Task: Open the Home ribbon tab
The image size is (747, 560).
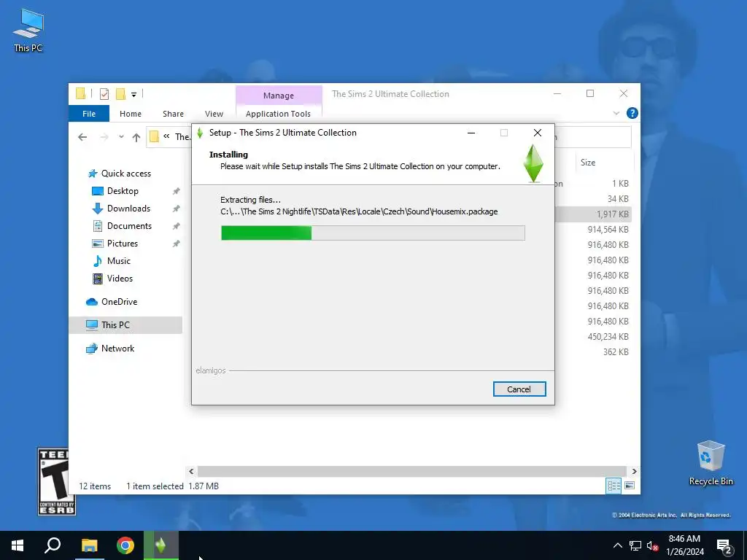Action: 131,113
